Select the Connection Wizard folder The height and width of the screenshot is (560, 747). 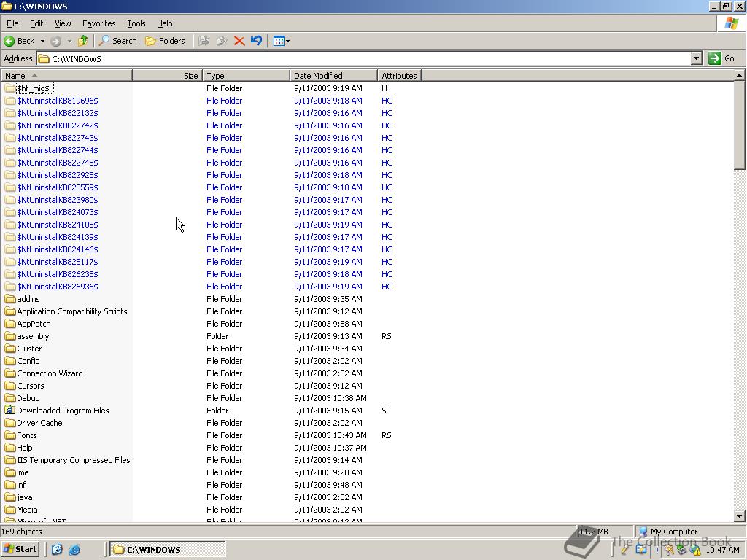[x=44, y=373]
